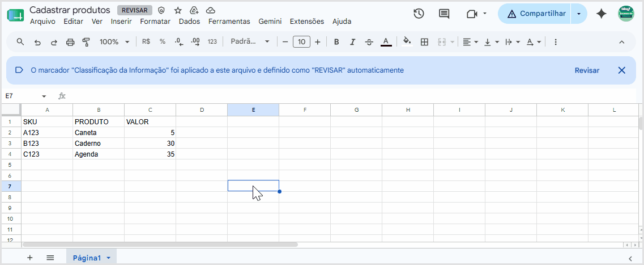This screenshot has height=265, width=644.
Task: Open the Formatar menu
Action: 155,22
